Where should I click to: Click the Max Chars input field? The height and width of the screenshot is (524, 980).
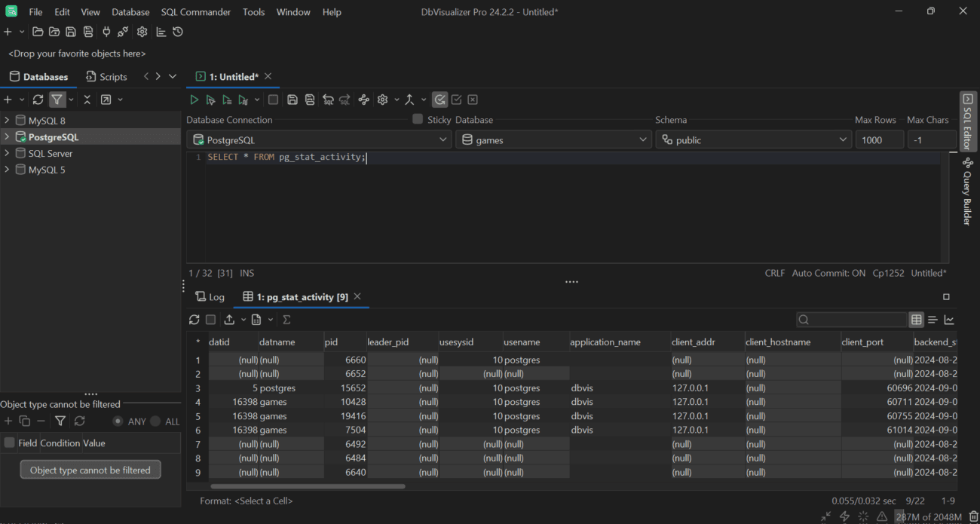(931, 139)
